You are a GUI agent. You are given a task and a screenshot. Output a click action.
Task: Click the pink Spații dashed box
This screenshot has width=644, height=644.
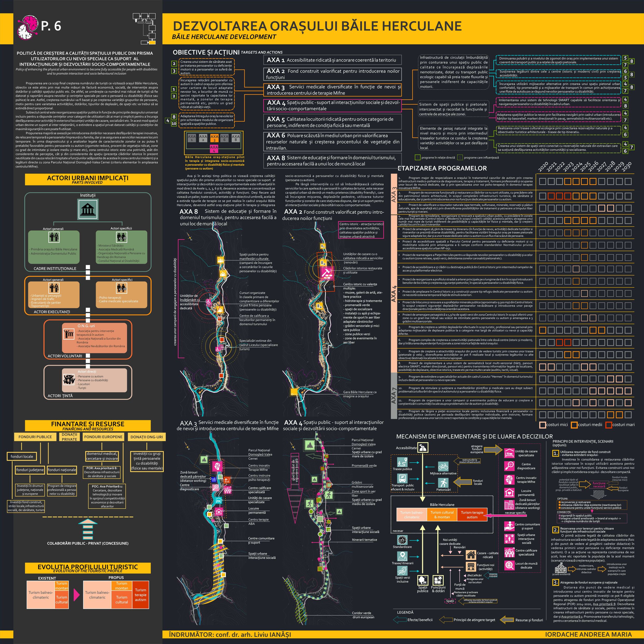pyautogui.click(x=450, y=601)
